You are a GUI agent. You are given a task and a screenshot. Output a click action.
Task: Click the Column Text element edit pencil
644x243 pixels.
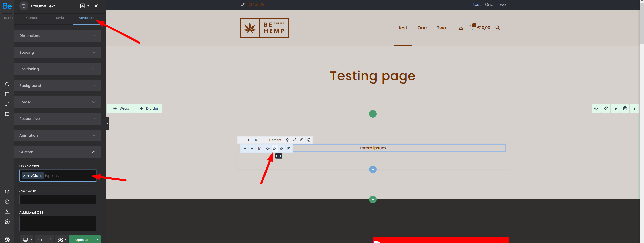[275, 148]
